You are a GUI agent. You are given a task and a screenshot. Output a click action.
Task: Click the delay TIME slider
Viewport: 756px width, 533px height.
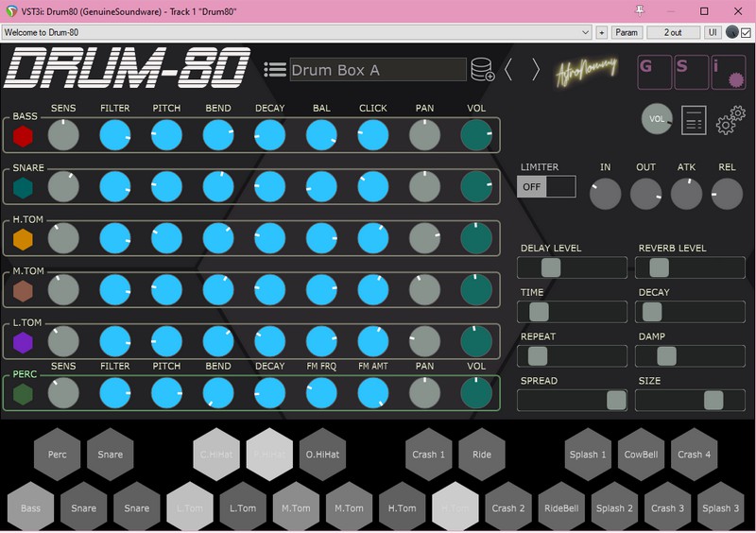(572, 312)
